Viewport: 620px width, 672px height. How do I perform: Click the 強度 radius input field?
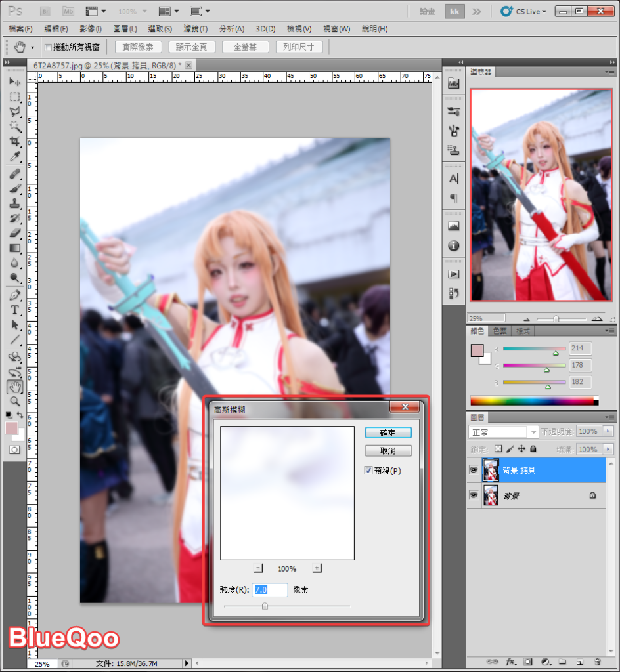point(270,590)
